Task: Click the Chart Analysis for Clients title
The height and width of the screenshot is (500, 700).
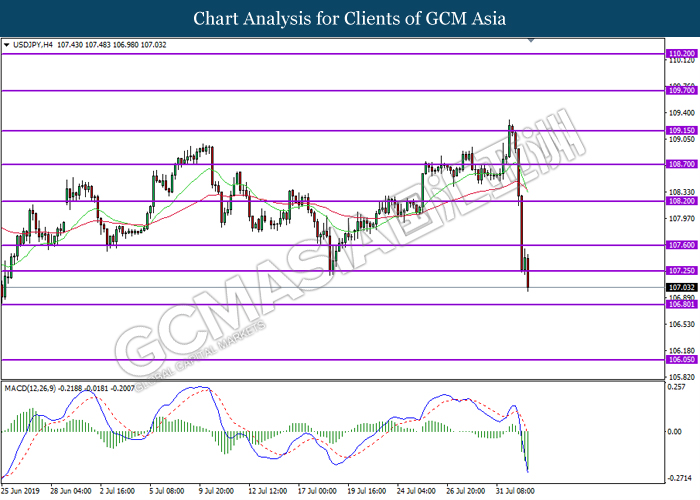Action: point(350,19)
